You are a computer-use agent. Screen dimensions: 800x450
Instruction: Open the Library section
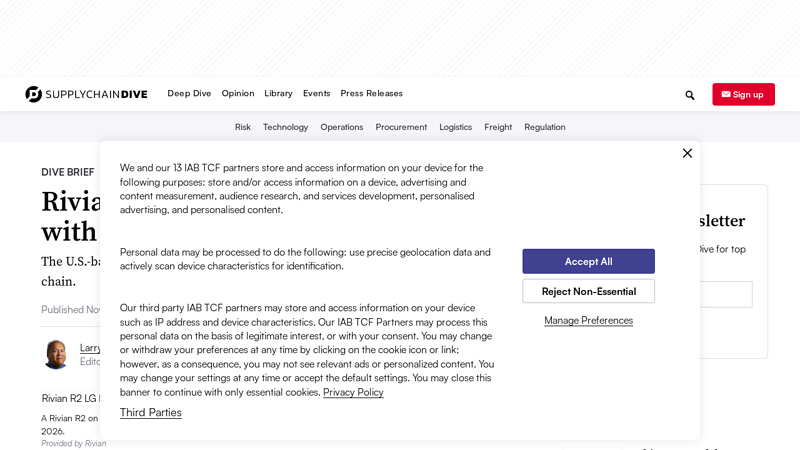278,93
